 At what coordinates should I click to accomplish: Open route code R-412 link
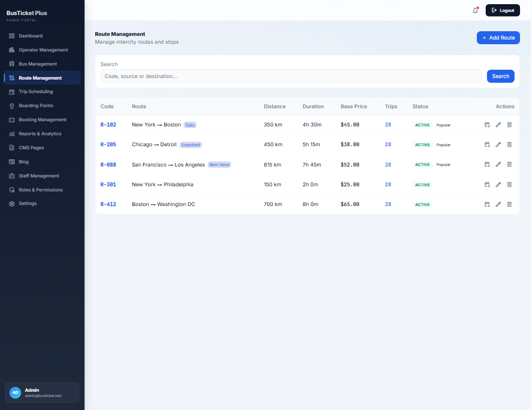[x=108, y=204]
